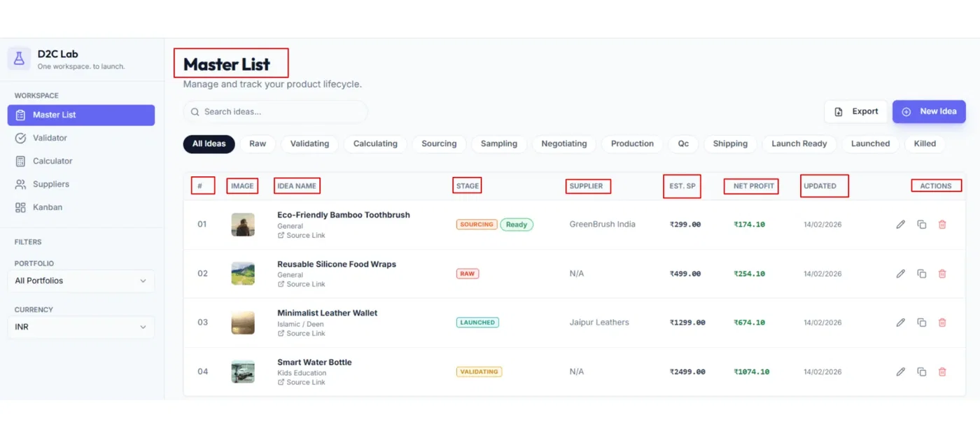This screenshot has height=438, width=980.
Task: Duplicate the Smart Water Bottle idea
Action: pos(922,372)
